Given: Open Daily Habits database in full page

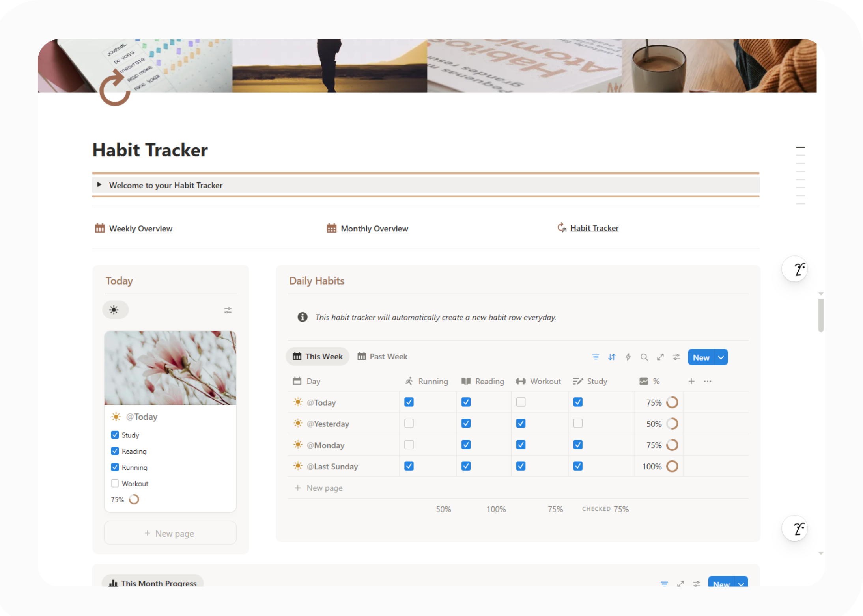Looking at the screenshot, I should (660, 357).
